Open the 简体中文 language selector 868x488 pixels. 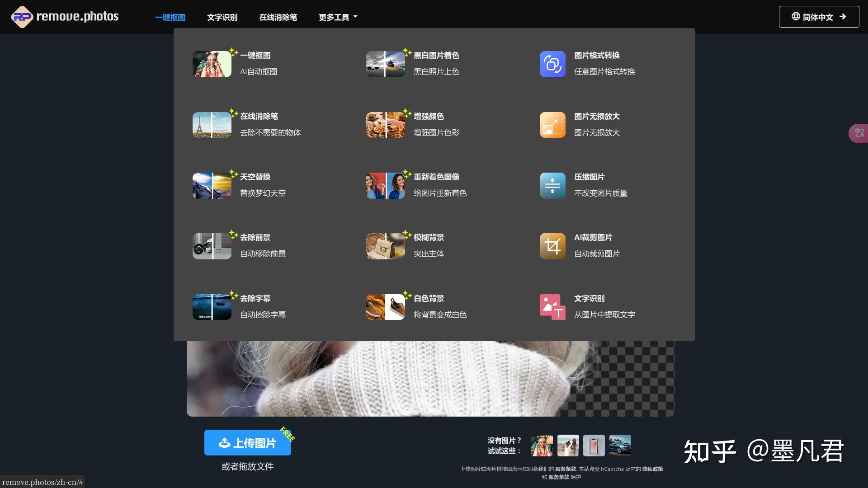[819, 16]
